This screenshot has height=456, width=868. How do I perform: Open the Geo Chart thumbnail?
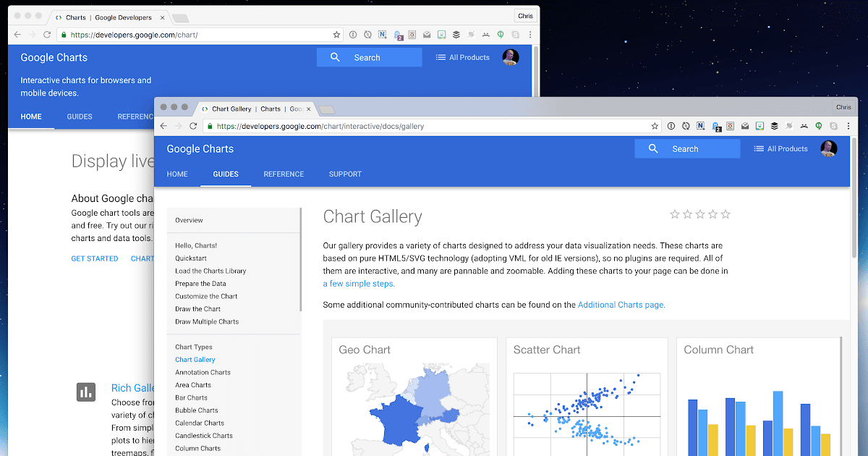click(x=414, y=397)
